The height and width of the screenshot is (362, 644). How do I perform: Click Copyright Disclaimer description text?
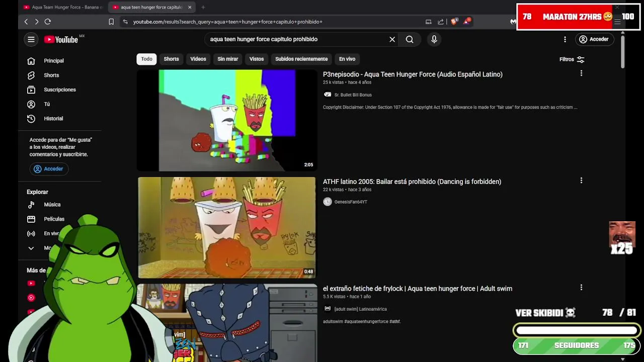(450, 107)
